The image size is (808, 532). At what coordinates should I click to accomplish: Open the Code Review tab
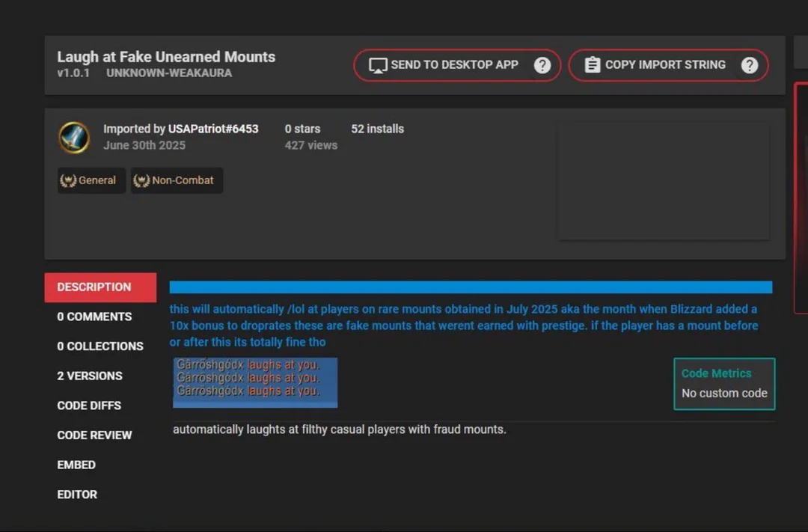(94, 435)
